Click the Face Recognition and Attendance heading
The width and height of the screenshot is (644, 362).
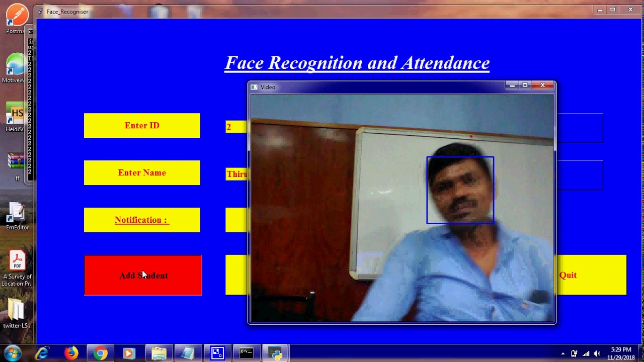[357, 63]
